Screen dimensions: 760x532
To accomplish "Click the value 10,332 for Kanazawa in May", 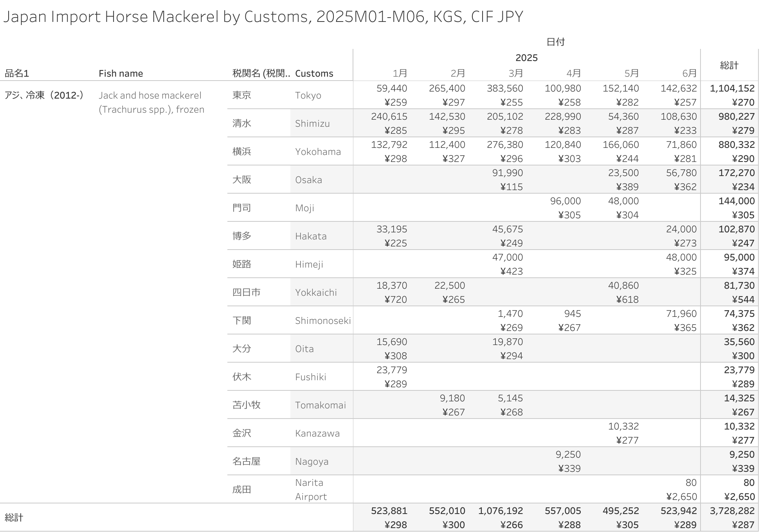I will pos(623,426).
